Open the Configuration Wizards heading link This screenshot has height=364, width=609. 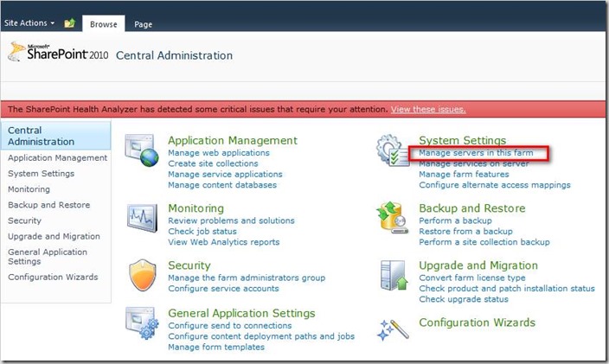click(477, 322)
